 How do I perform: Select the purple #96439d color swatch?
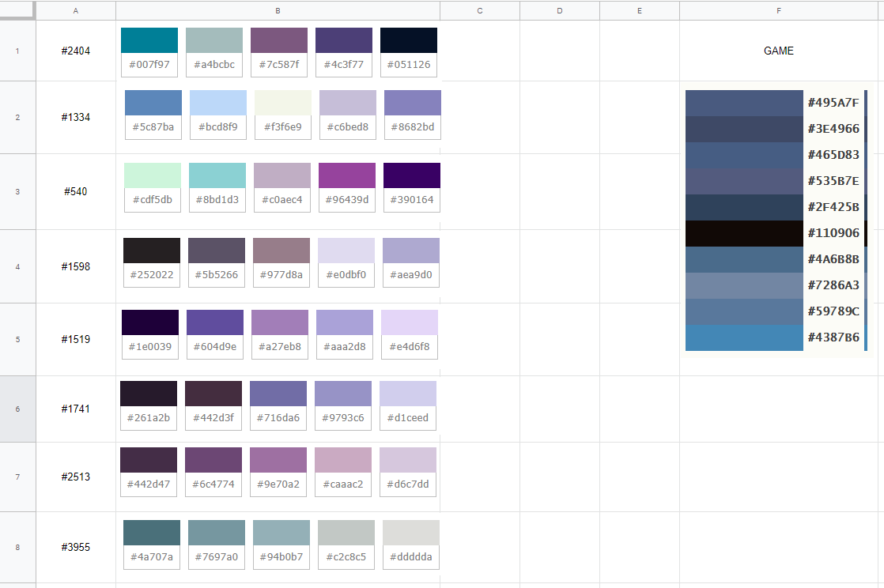tap(347, 175)
